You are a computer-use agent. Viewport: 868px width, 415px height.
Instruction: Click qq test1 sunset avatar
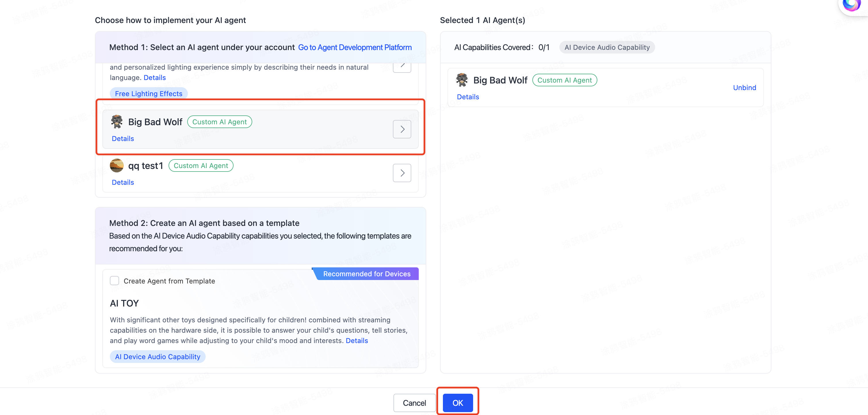[x=116, y=165]
